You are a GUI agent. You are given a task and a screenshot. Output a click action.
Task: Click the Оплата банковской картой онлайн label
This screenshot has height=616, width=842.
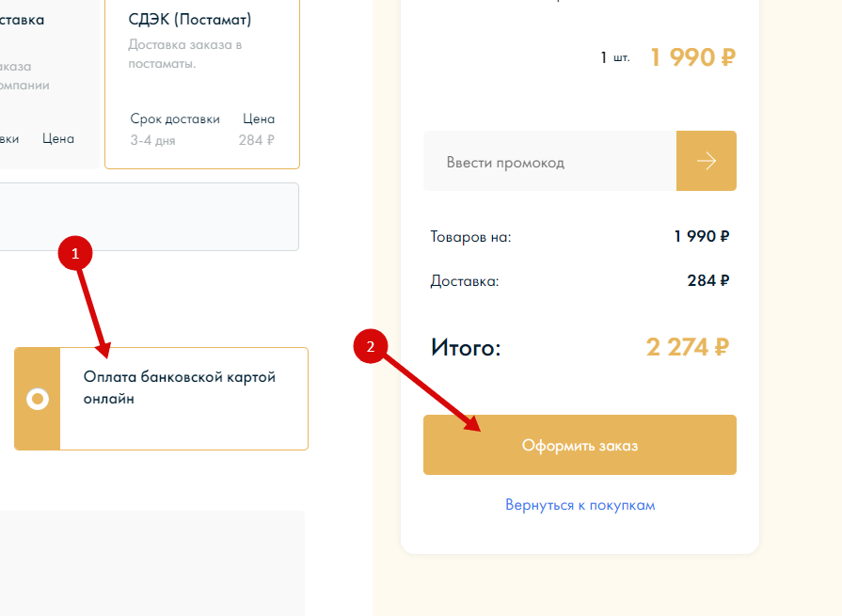[x=180, y=387]
